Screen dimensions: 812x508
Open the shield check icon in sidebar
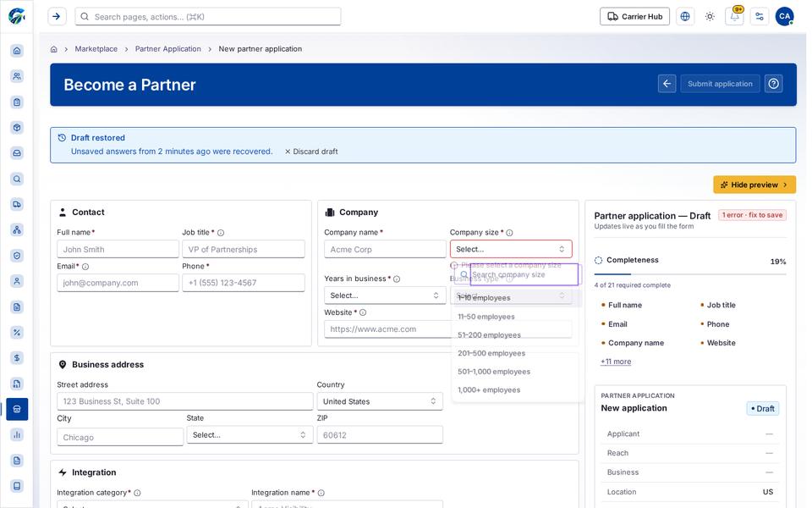(17, 256)
